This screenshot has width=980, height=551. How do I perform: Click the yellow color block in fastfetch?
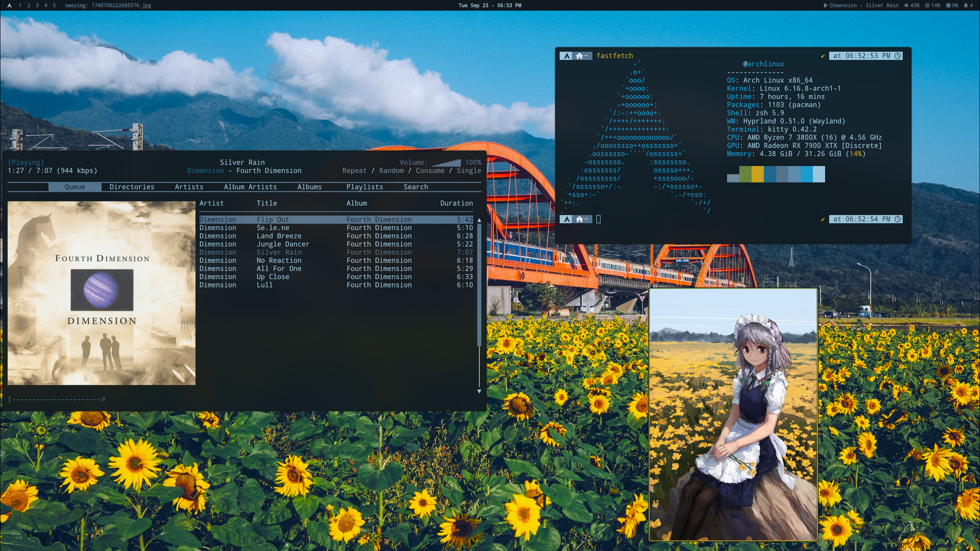(757, 174)
